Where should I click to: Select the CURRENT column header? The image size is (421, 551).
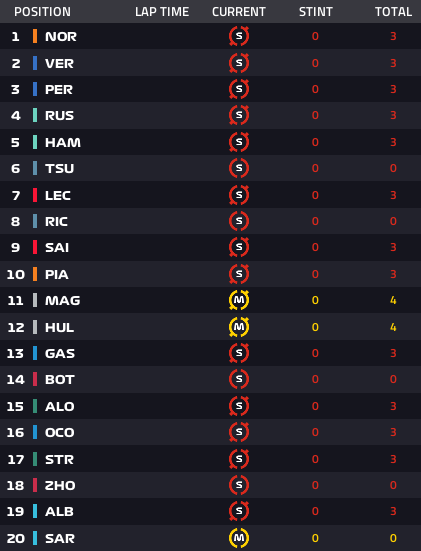click(239, 12)
